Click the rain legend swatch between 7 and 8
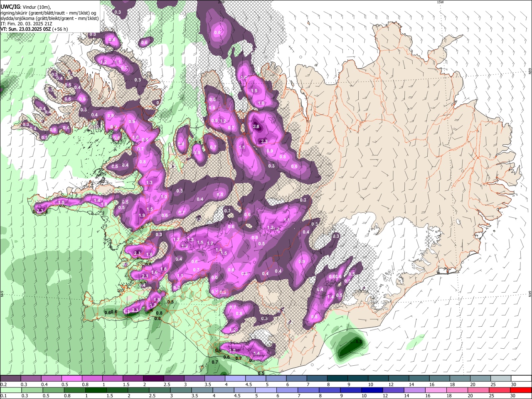 [x=308, y=390]
